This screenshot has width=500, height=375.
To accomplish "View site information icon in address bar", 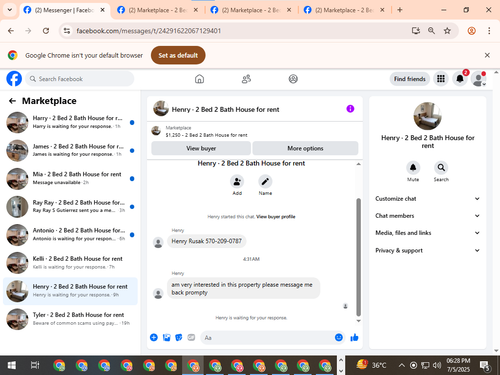I will 67,31.
